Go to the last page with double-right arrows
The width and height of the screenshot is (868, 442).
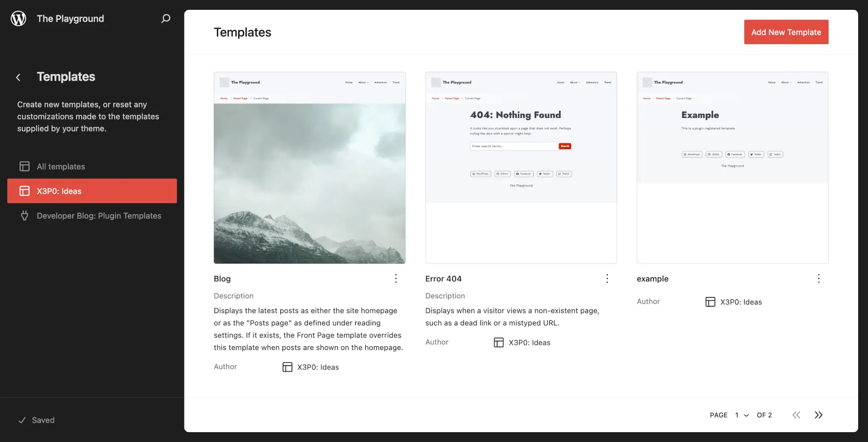click(x=818, y=415)
